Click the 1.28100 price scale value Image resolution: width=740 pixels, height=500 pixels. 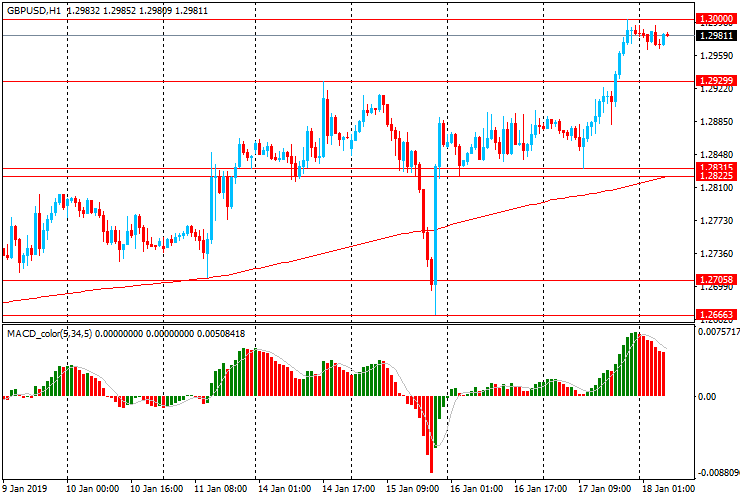point(716,188)
